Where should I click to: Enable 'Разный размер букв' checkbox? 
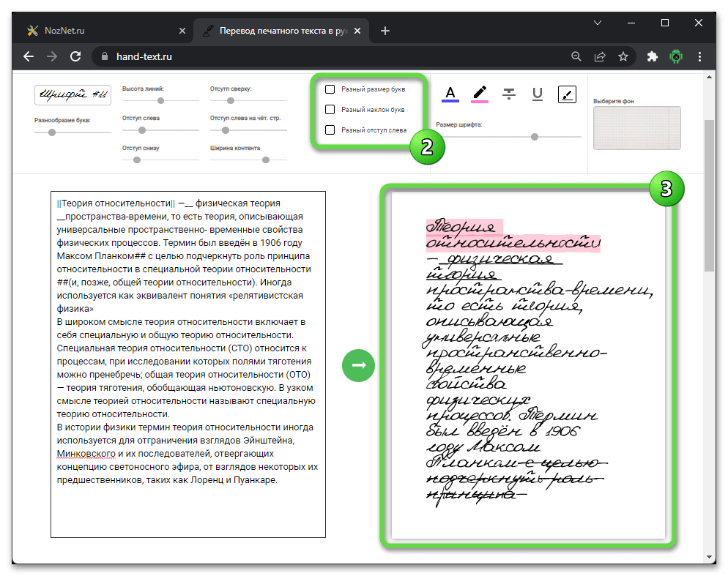pos(330,89)
